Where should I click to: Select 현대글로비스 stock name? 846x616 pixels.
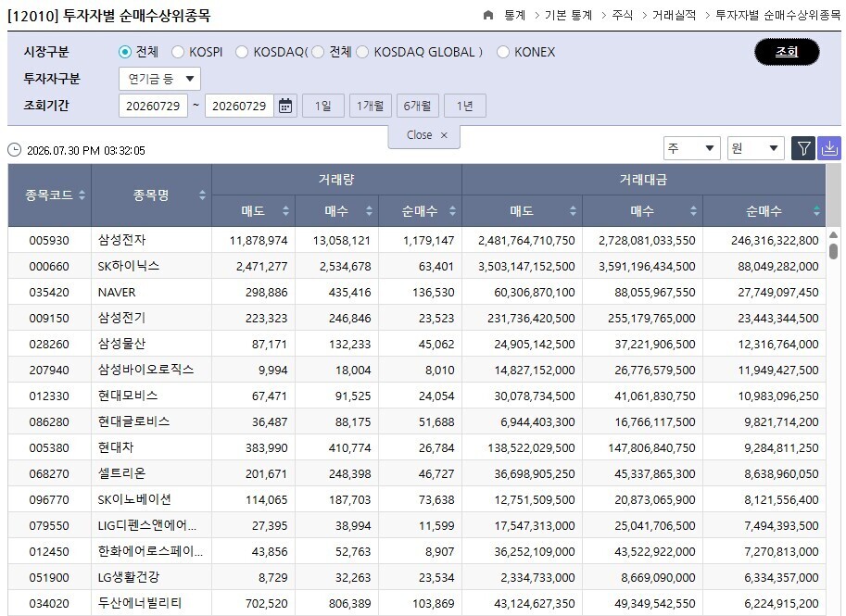[x=133, y=421]
